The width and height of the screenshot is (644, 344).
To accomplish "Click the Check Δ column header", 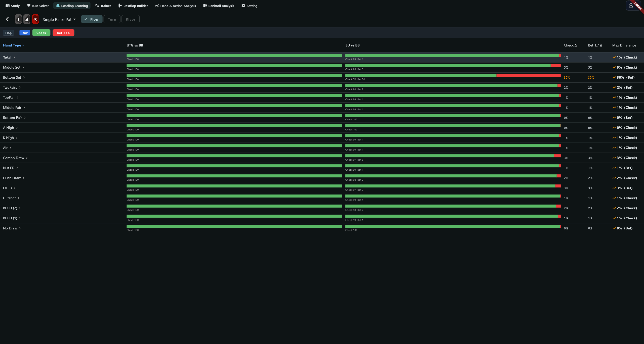I will (570, 45).
